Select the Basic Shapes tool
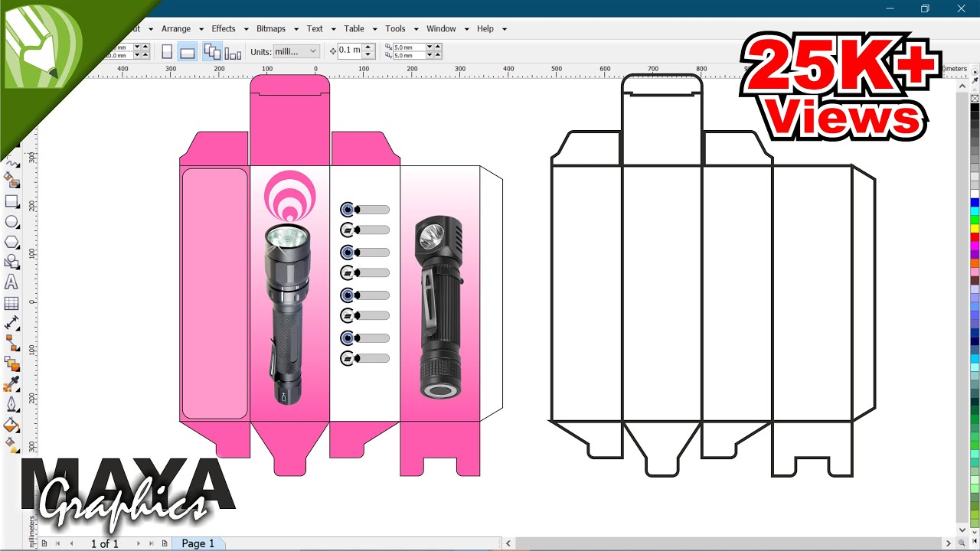This screenshot has height=551, width=980. [x=11, y=262]
